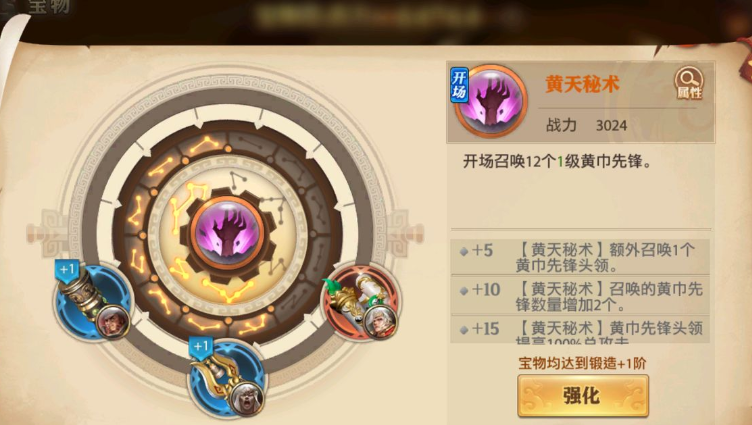The image size is (752, 425).
Task: Tap the hero portrait on the bottom treasure slot
Action: 247,398
